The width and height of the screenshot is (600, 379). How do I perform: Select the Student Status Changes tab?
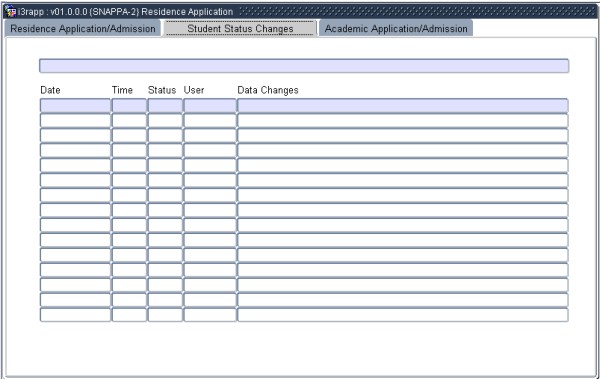[x=240, y=29]
